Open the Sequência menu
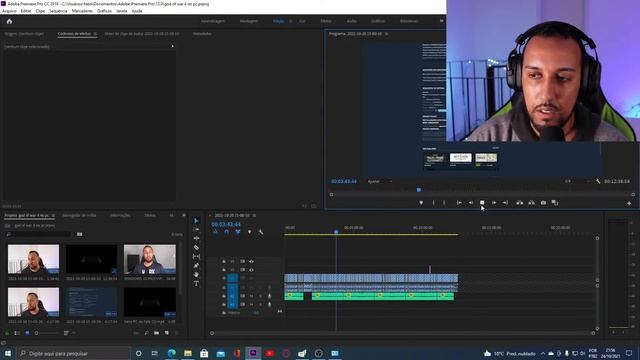 tap(58, 11)
